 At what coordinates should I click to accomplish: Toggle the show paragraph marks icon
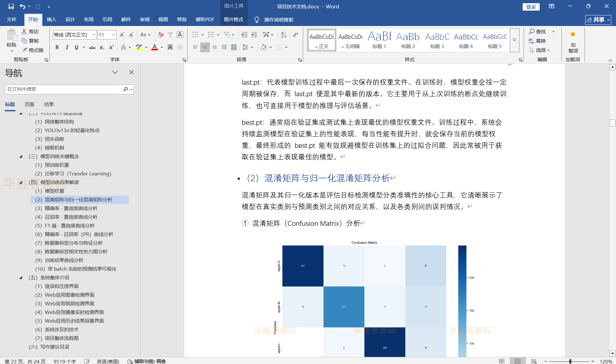click(295, 35)
